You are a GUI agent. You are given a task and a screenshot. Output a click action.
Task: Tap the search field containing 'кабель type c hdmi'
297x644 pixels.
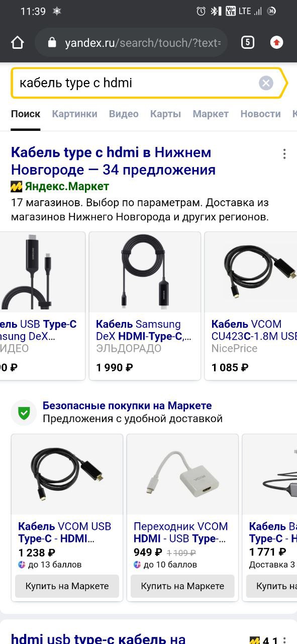click(x=136, y=83)
